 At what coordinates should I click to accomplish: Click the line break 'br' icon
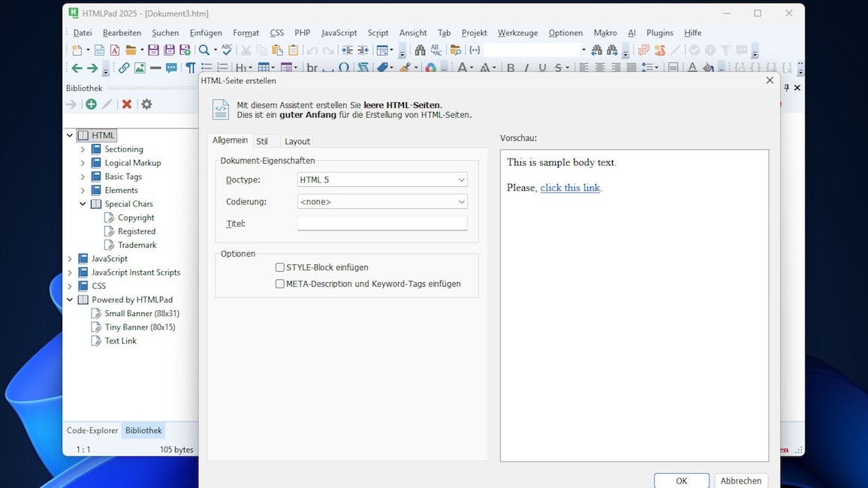coord(312,68)
